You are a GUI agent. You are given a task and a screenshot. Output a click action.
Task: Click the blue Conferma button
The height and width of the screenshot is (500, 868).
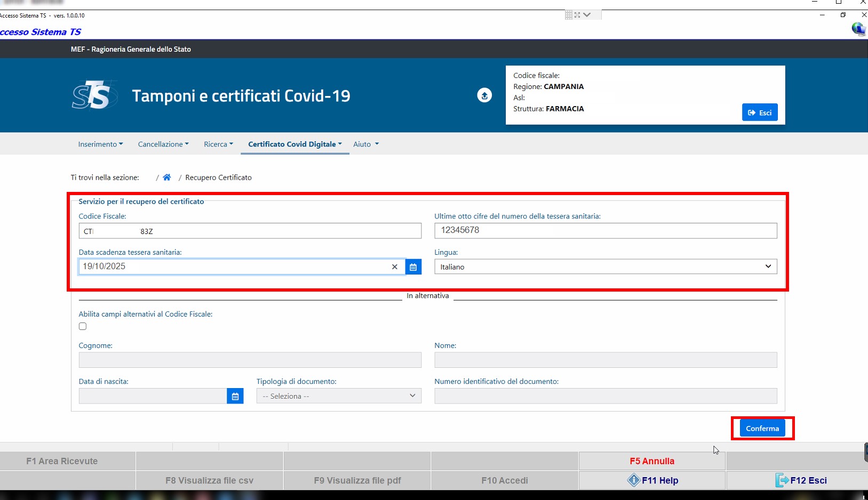tap(762, 428)
